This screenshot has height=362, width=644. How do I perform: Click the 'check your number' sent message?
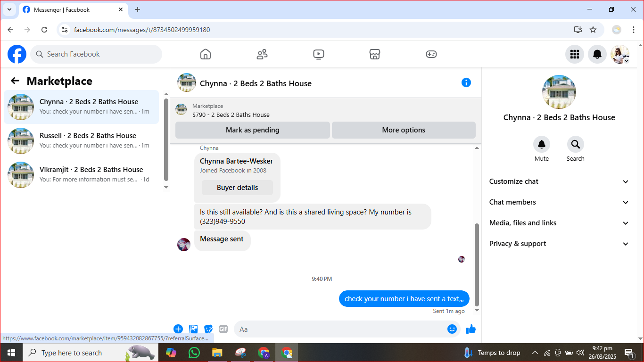(404, 299)
